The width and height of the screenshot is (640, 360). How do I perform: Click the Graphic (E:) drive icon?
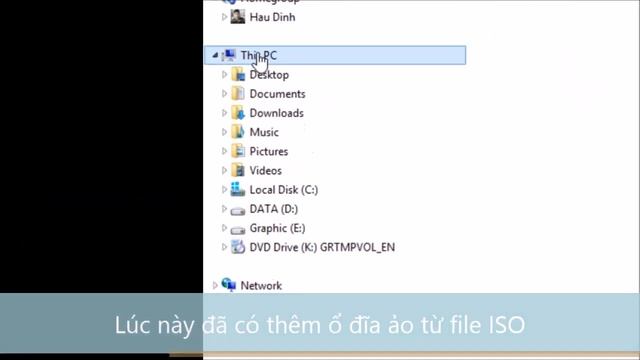tap(238, 230)
